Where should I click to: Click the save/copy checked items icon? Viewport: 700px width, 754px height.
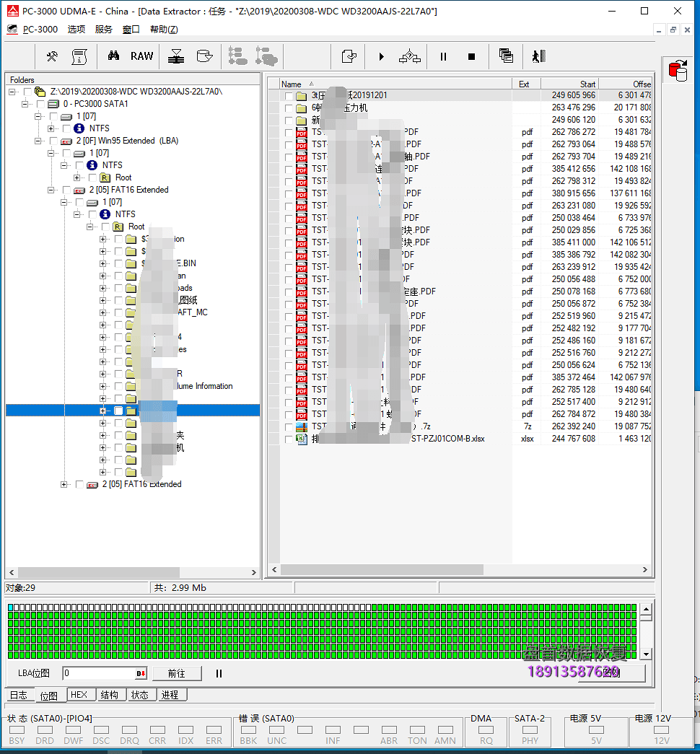coord(349,56)
